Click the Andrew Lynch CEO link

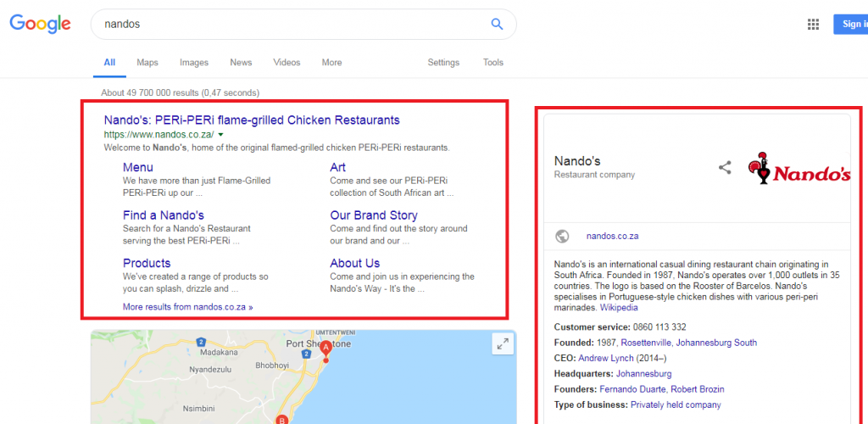pyautogui.click(x=605, y=358)
